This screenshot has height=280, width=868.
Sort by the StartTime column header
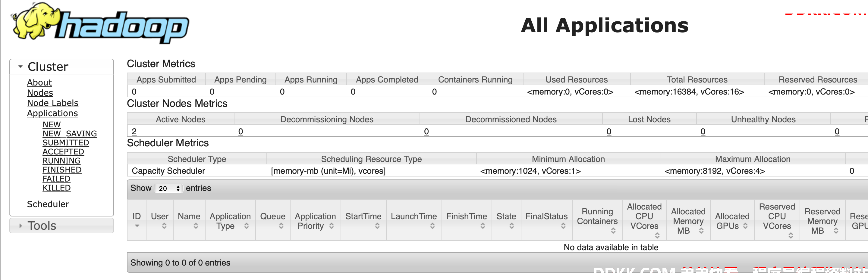coord(363,220)
